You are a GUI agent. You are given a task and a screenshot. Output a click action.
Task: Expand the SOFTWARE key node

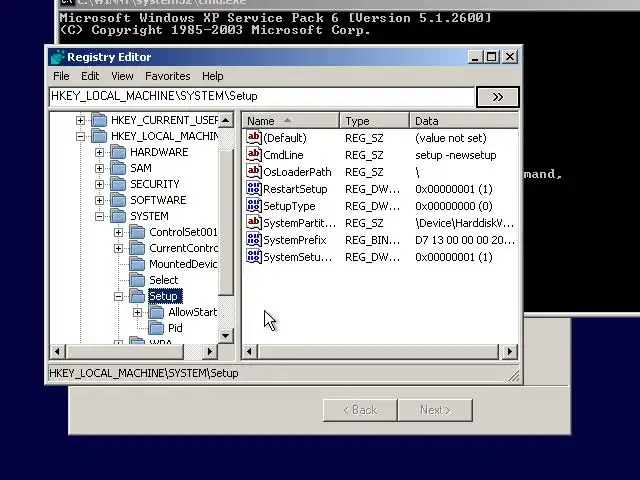(99, 200)
